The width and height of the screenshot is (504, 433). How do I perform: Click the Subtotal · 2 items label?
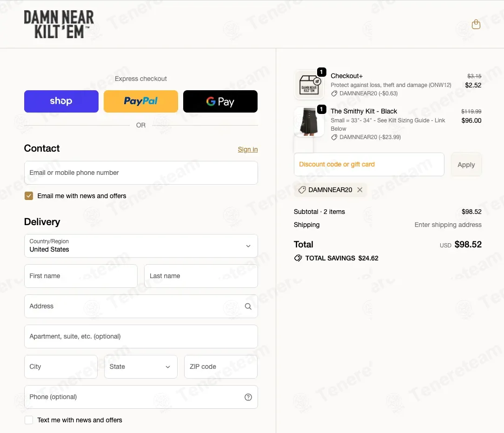[319, 212]
